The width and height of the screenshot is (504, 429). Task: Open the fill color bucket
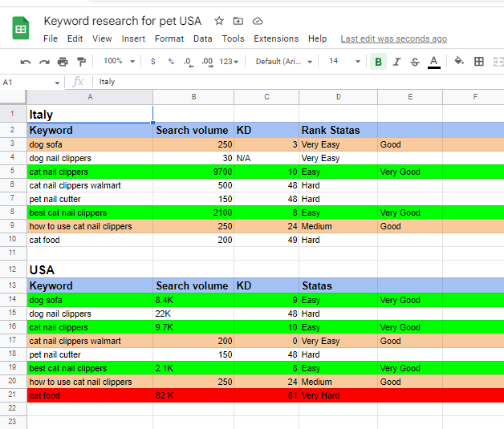(x=459, y=61)
